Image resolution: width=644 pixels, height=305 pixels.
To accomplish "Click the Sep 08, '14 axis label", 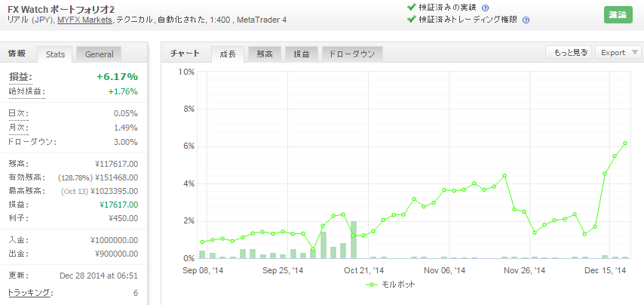I will [204, 271].
